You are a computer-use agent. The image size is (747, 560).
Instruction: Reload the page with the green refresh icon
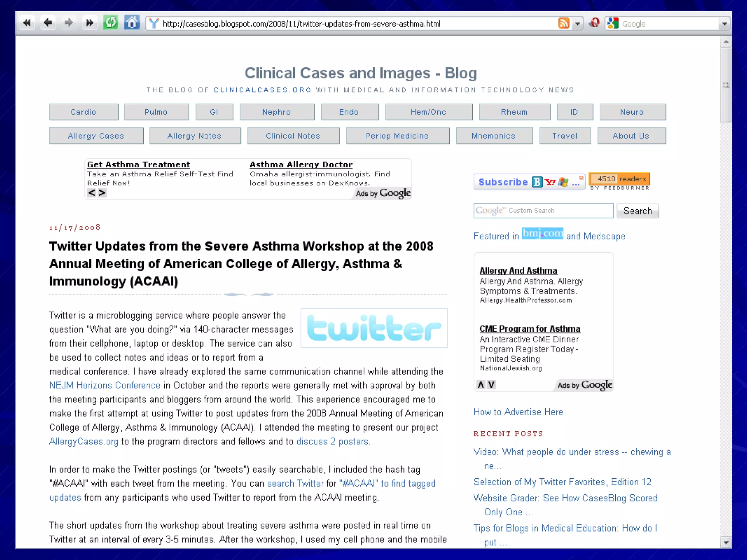(110, 23)
